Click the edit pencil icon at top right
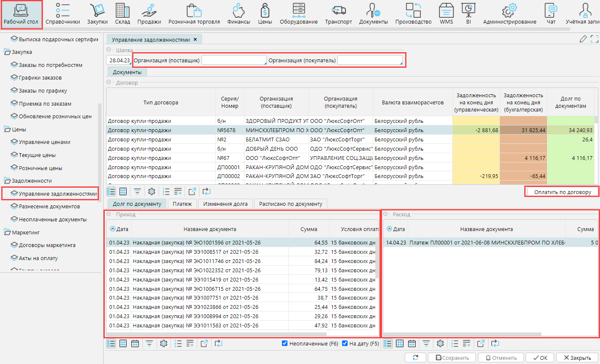Viewport: 600px width, 364px height. click(583, 39)
